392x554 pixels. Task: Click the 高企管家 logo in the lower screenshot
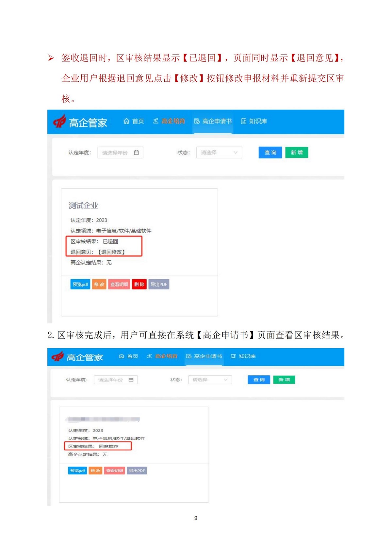(77, 357)
